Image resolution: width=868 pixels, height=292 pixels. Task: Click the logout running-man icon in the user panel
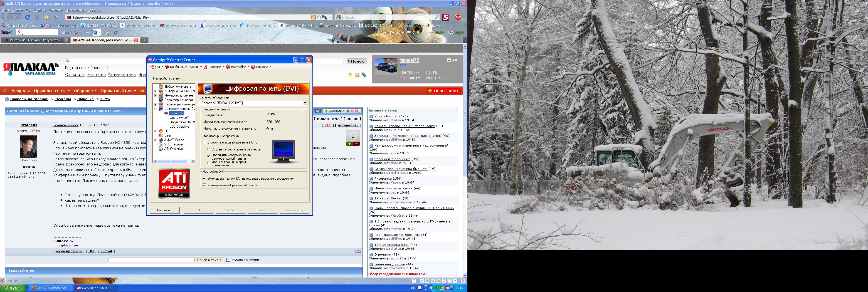tap(455, 60)
